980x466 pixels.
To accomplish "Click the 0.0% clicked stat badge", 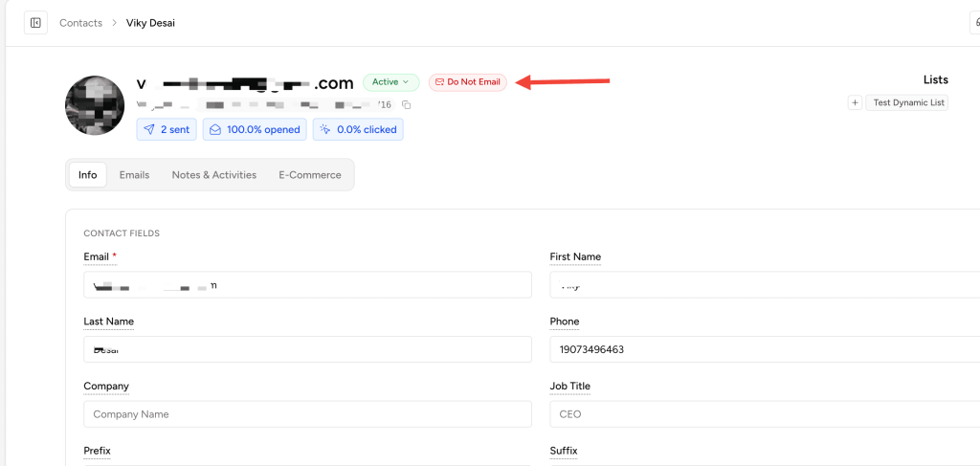I will click(358, 129).
